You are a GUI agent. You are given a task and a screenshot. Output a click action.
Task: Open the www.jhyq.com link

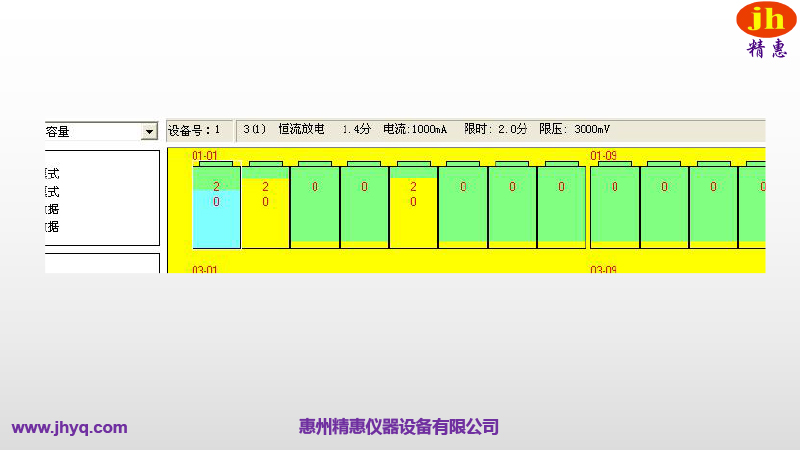click(69, 427)
